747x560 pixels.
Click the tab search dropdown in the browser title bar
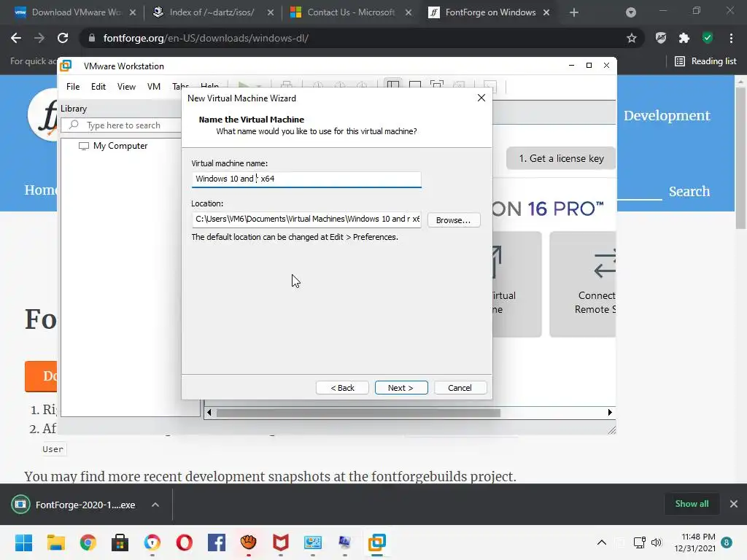pos(631,12)
